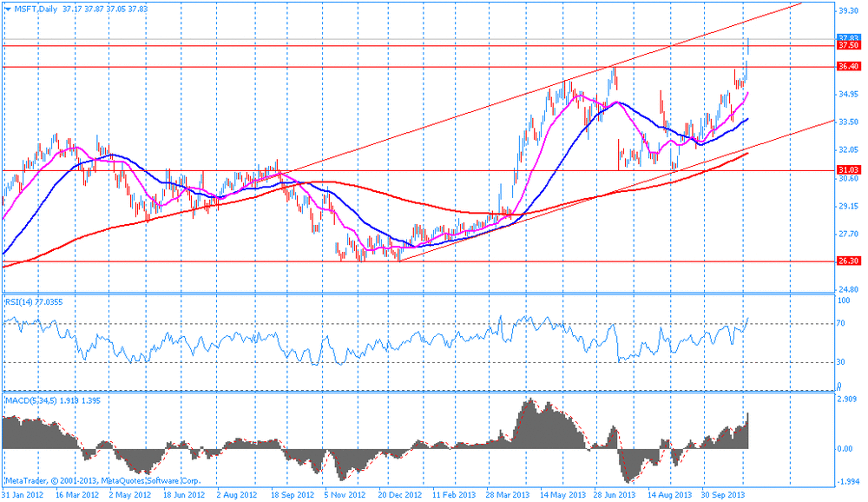Click the RSI scale value 30
Viewport: 868px width, 502px height.
(841, 362)
